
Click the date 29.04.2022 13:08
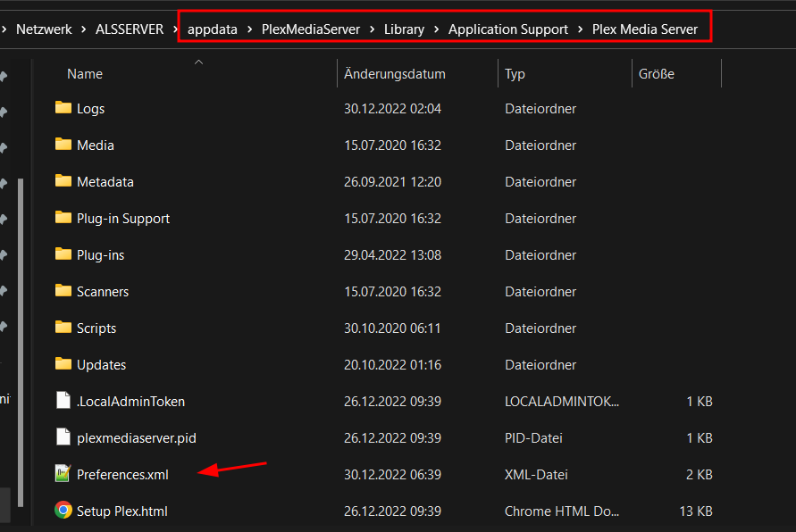click(x=392, y=255)
